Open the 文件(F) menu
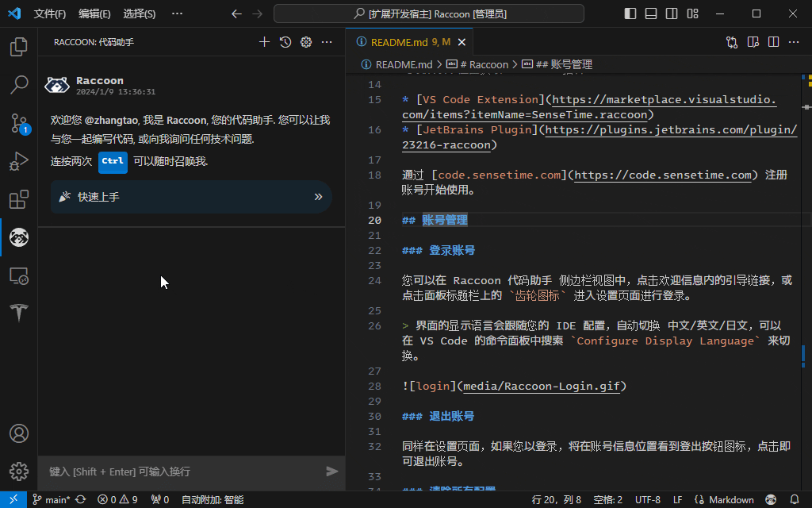 (50, 13)
